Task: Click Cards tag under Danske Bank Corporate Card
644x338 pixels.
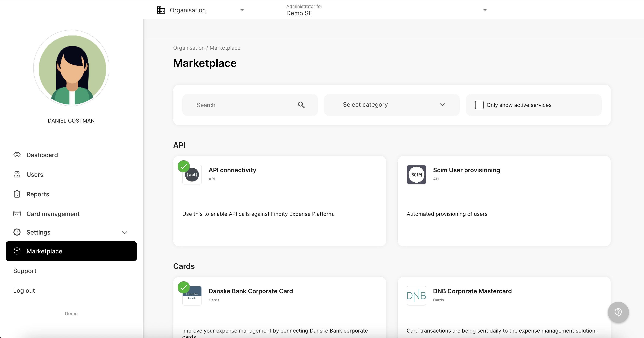Action: (x=214, y=300)
